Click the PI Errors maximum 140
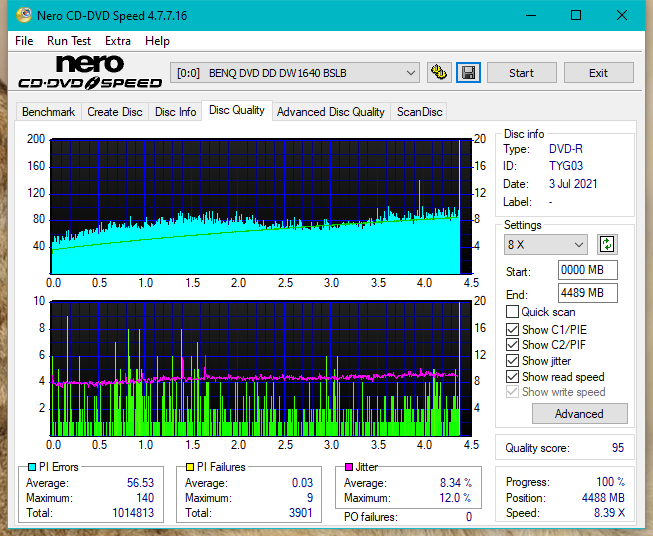Image resolution: width=653 pixels, height=536 pixels. pyautogui.click(x=145, y=498)
